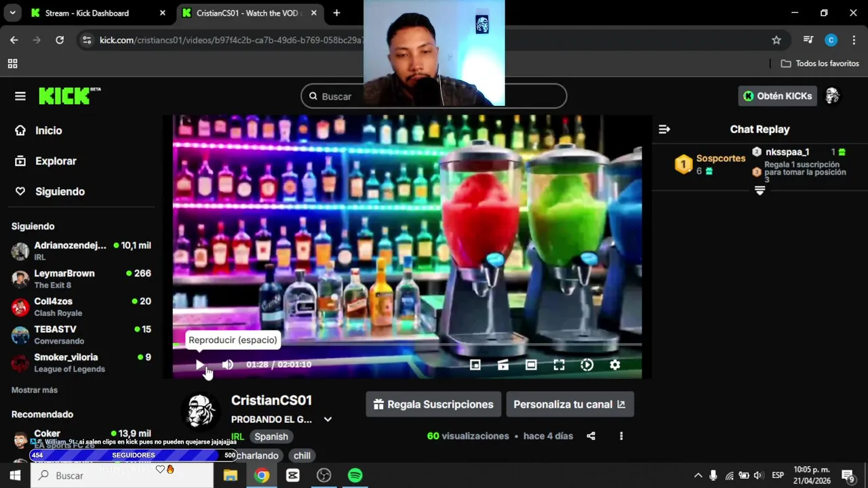Open a new browser tab
Viewport: 868px width, 488px height.
336,13
